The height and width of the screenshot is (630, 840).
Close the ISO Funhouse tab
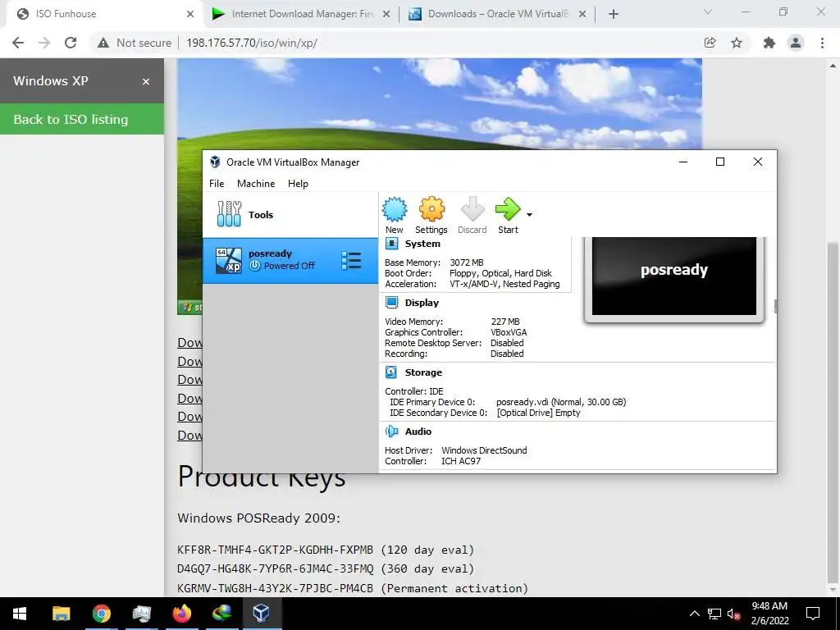coord(190,15)
